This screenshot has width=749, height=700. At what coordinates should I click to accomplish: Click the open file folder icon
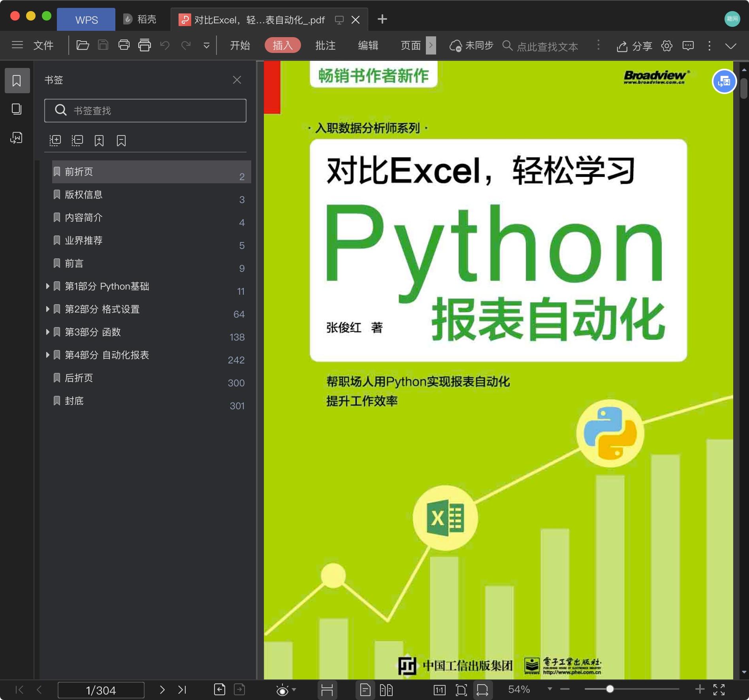(83, 45)
